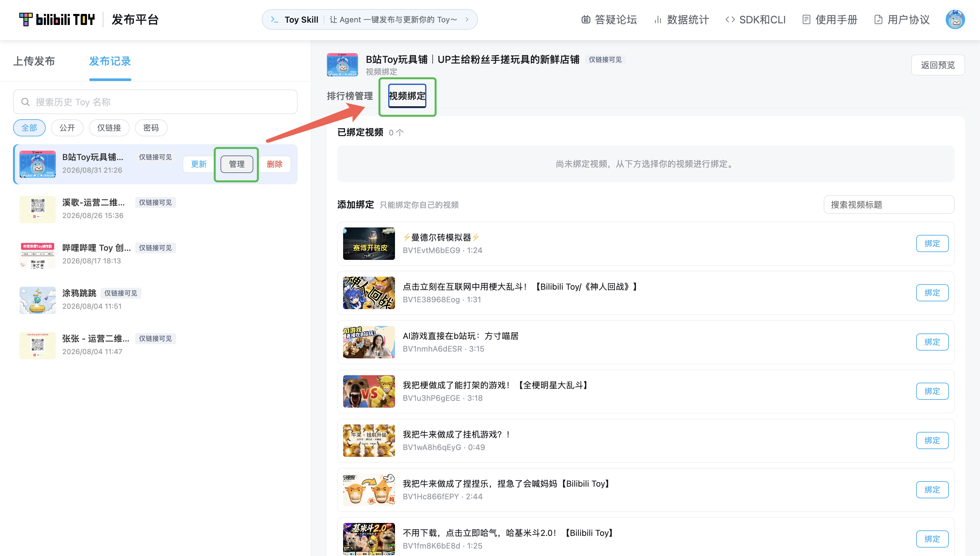
Task: Open the 涂鸦跳跳 record thumbnail
Action: (x=37, y=300)
